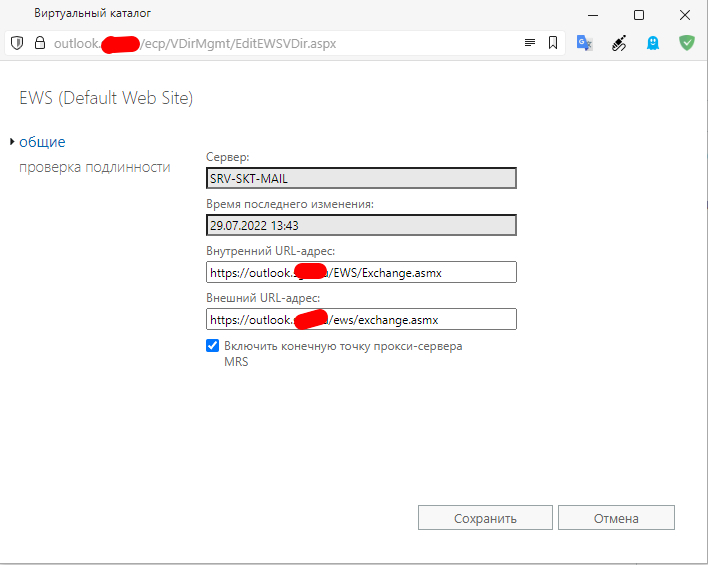This screenshot has height=565, width=708.
Task: Click the Отмена button
Action: pyautogui.click(x=616, y=518)
